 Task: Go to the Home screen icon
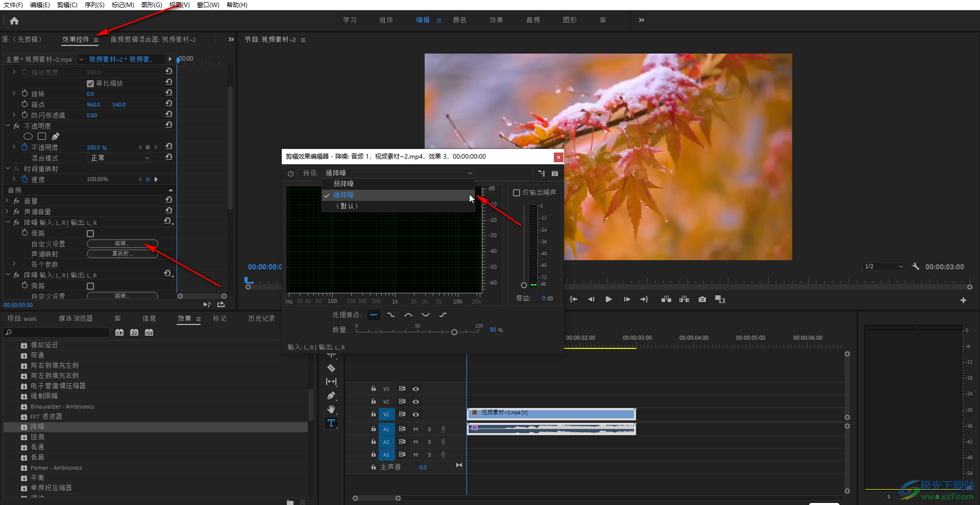coord(14,21)
